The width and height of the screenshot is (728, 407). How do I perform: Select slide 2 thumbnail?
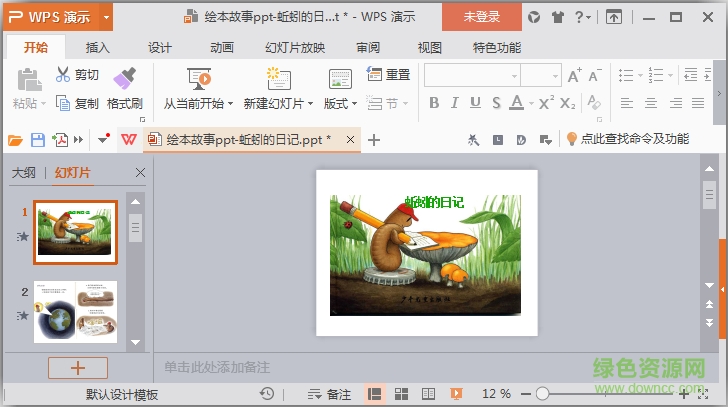point(75,312)
